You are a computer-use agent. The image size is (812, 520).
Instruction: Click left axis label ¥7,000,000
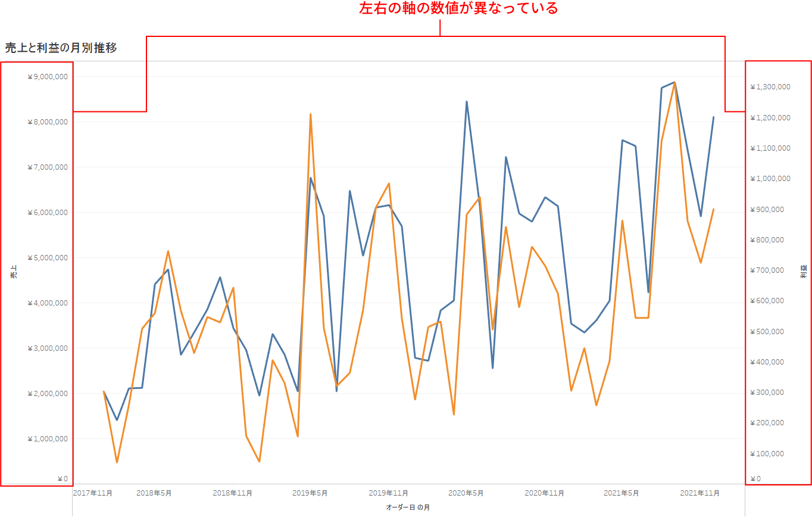[48, 167]
